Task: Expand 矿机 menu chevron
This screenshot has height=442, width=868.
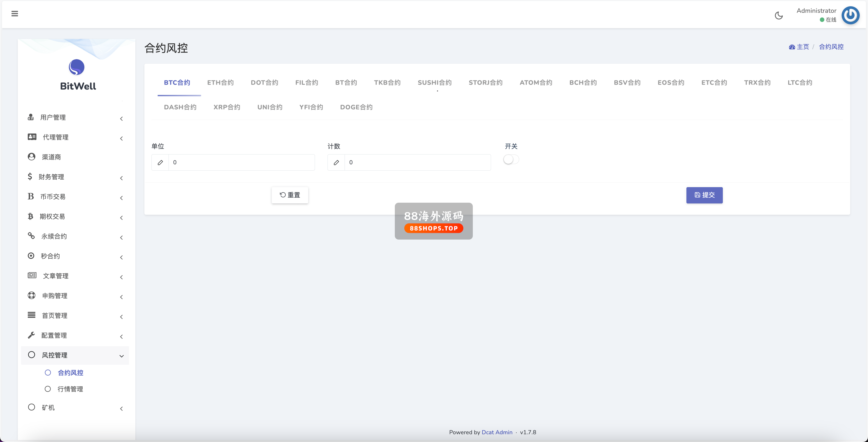Action: (x=121, y=409)
